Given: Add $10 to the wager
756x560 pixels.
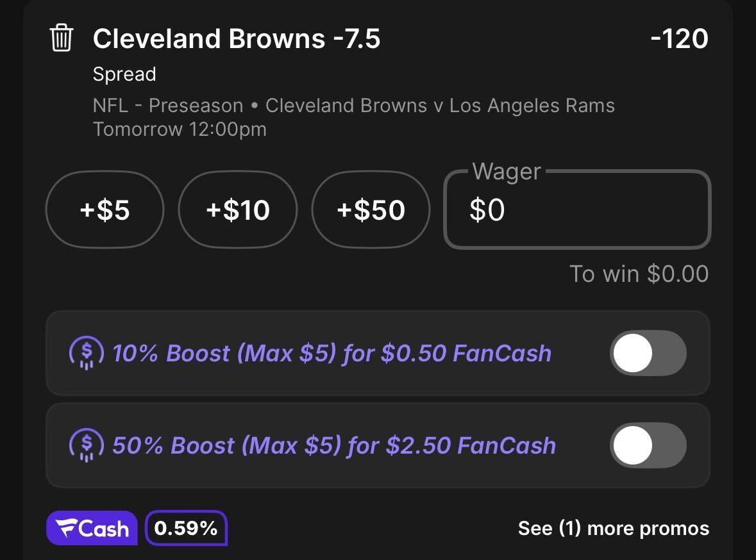Looking at the screenshot, I should [238, 210].
